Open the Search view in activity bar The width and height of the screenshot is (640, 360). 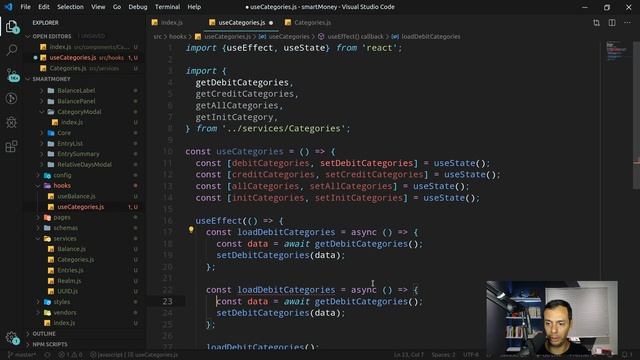coord(11,50)
